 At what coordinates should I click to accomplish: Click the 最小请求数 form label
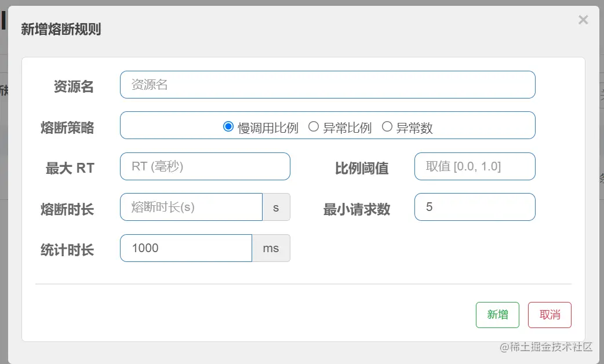(356, 209)
